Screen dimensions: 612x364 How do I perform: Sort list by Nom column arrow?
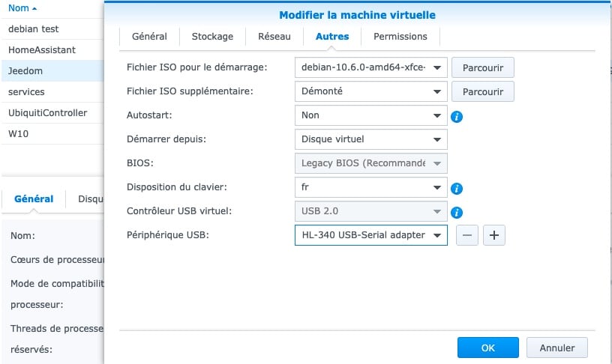click(x=34, y=8)
